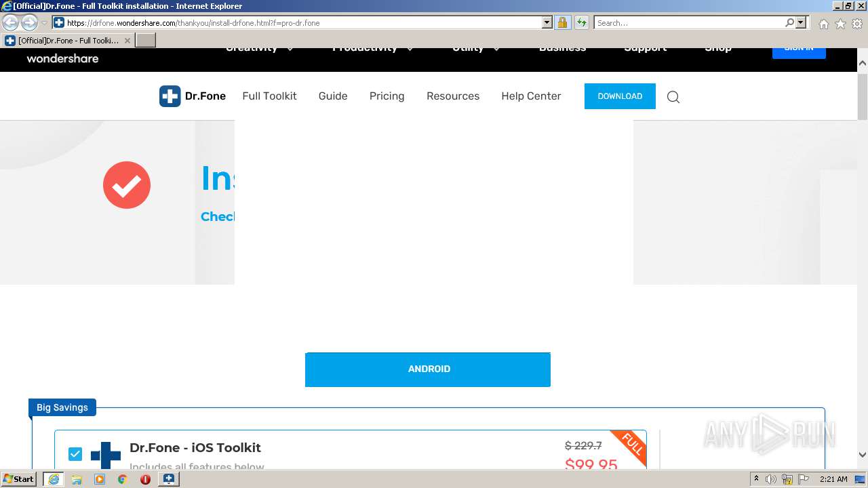Open the address bar history dropdown
The height and width of the screenshot is (488, 868).
pos(547,22)
